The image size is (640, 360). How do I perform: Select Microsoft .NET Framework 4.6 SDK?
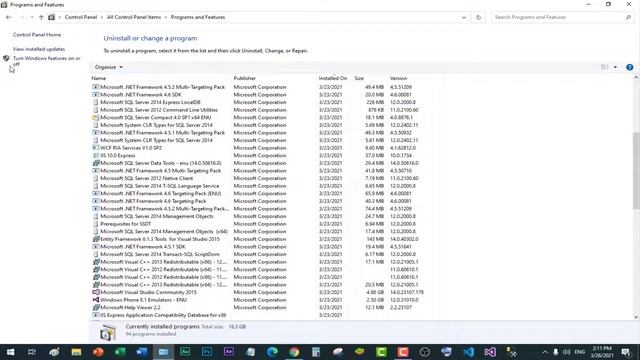pyautogui.click(x=258, y=95)
